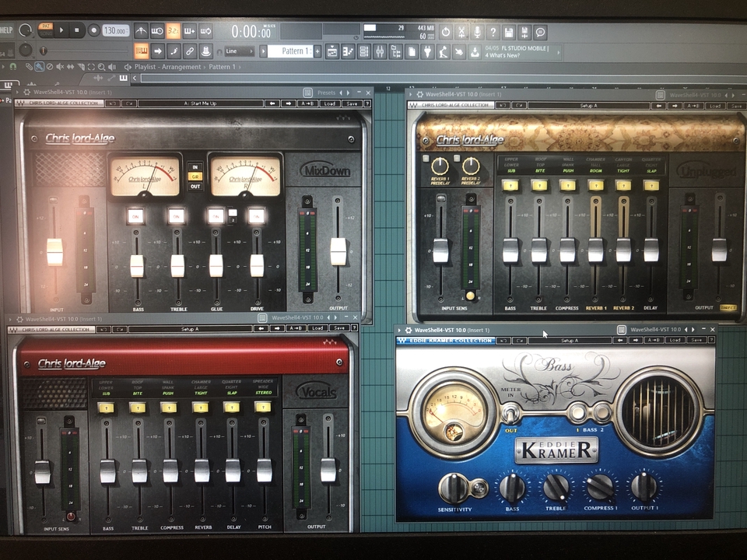Click the OUTPUT fader in MixDown
Image resolution: width=747 pixels, height=560 pixels.
(338, 251)
